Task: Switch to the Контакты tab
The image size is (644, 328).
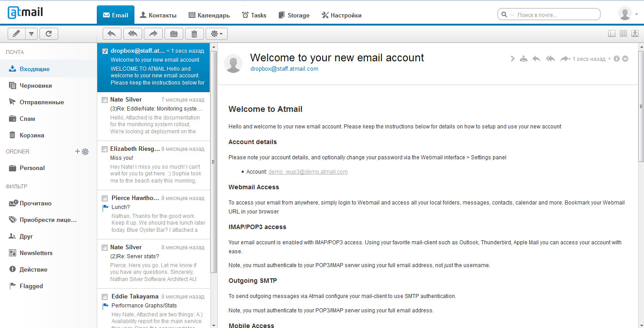Action: pyautogui.click(x=158, y=15)
